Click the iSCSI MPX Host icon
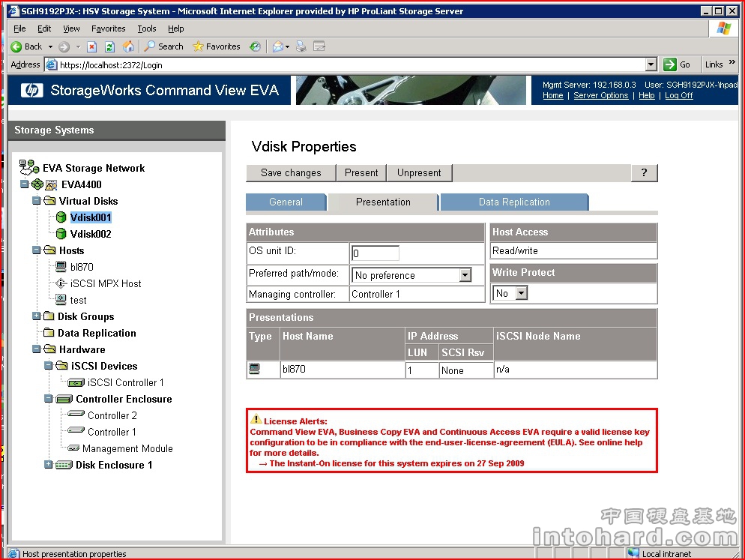The height and width of the screenshot is (560, 745). (x=61, y=283)
